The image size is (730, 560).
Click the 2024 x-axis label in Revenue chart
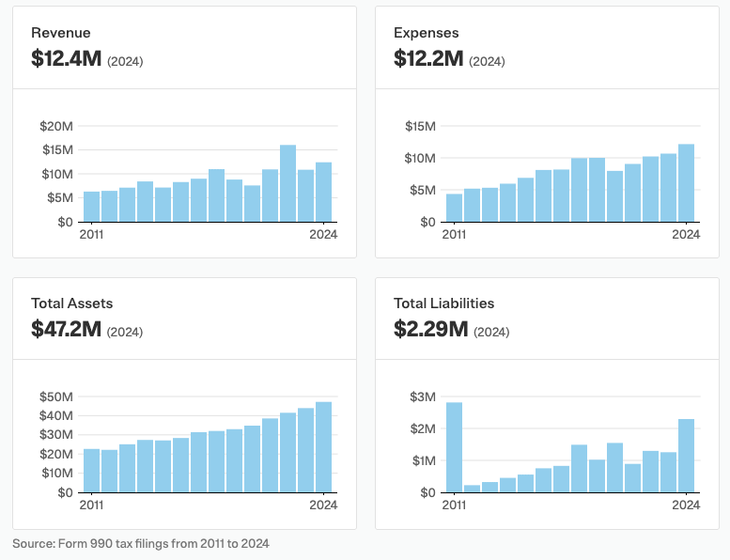(x=323, y=235)
